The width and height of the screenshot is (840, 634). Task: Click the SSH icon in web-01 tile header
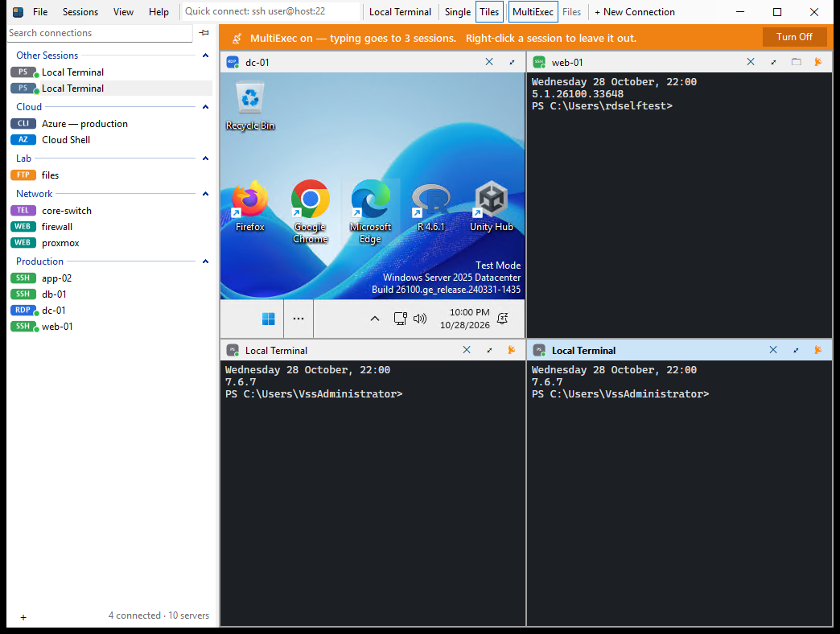539,62
